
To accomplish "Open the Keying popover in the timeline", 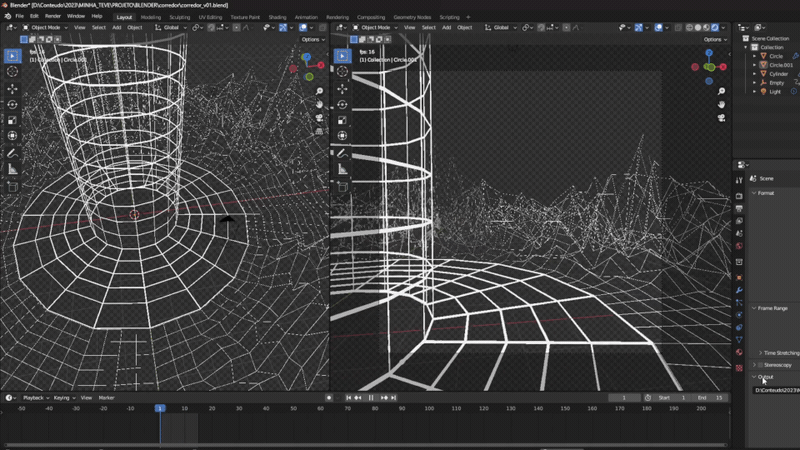I will [63, 398].
